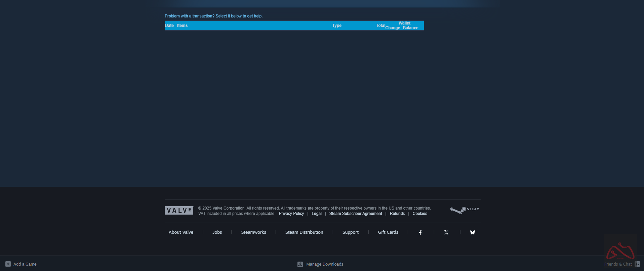Open the Privacy Policy link
644x271 pixels.
click(291, 214)
